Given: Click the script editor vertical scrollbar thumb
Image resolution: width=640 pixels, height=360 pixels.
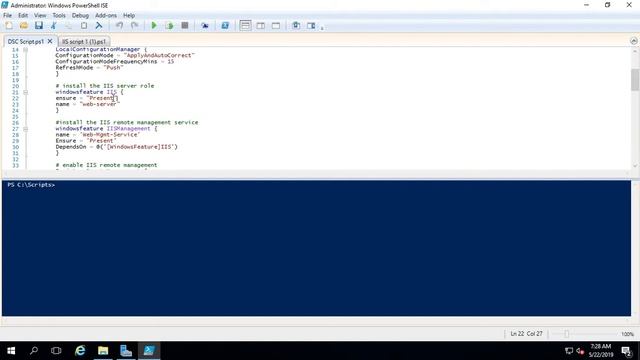Looking at the screenshot, I should pos(635,79).
